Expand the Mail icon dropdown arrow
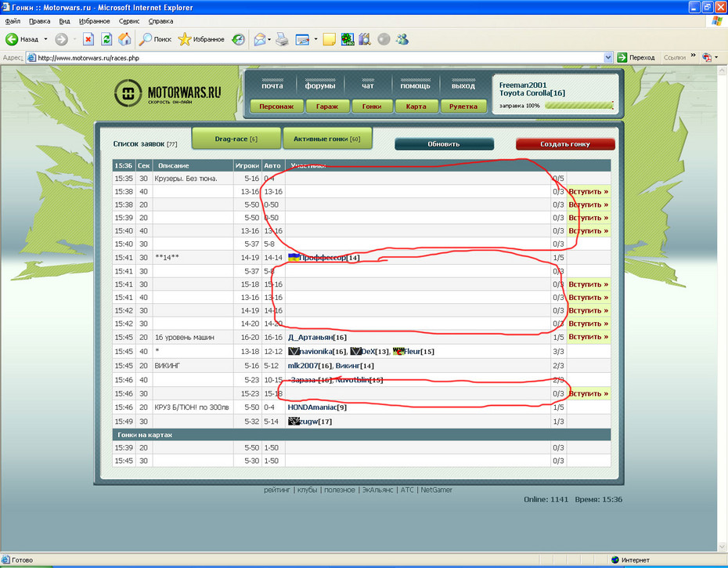This screenshot has width=728, height=568. pos(269,39)
